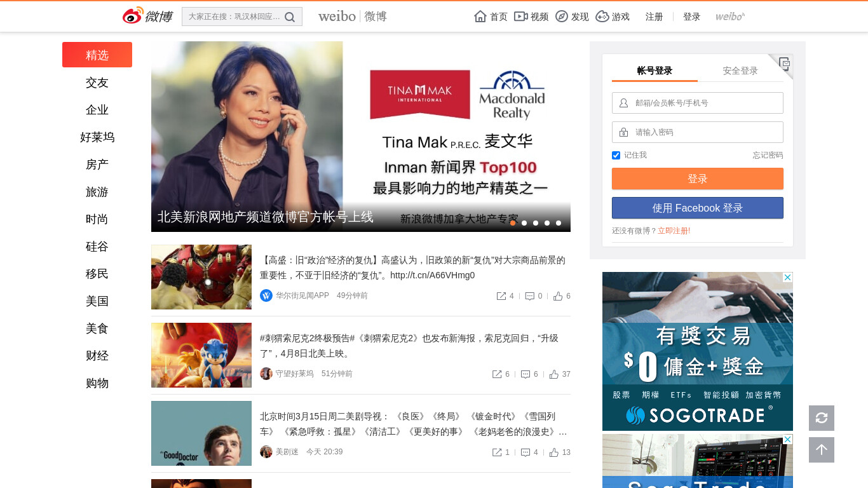The width and height of the screenshot is (868, 488).
Task: Comment on the 美剧导视 post
Action: (526, 452)
